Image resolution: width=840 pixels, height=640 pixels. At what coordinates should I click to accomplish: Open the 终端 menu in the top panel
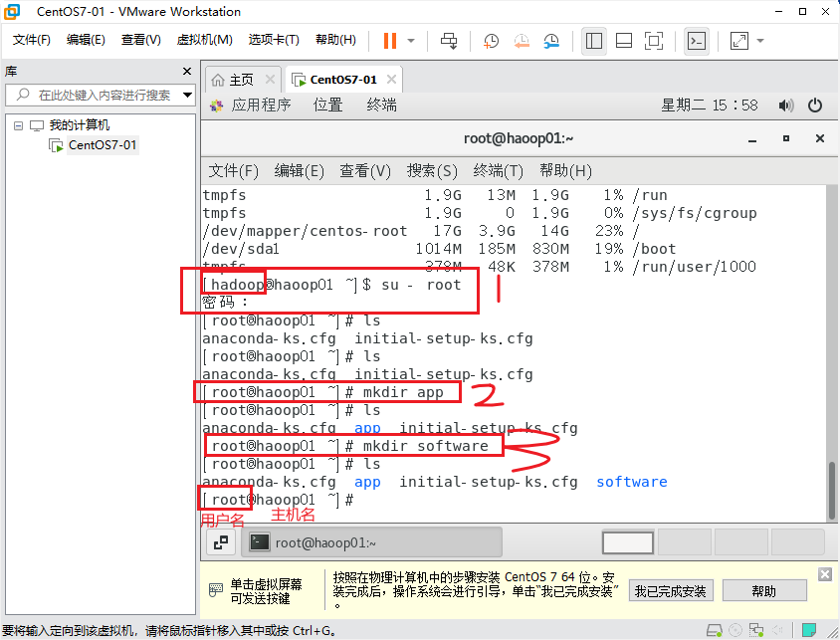381,105
